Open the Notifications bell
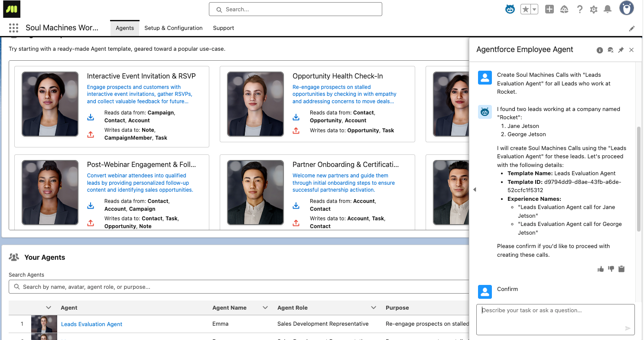The image size is (644, 340). (608, 9)
